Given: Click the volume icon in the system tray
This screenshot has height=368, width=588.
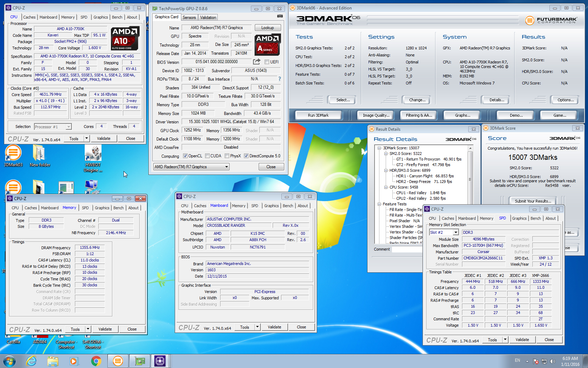Looking at the screenshot, I should (x=553, y=361).
